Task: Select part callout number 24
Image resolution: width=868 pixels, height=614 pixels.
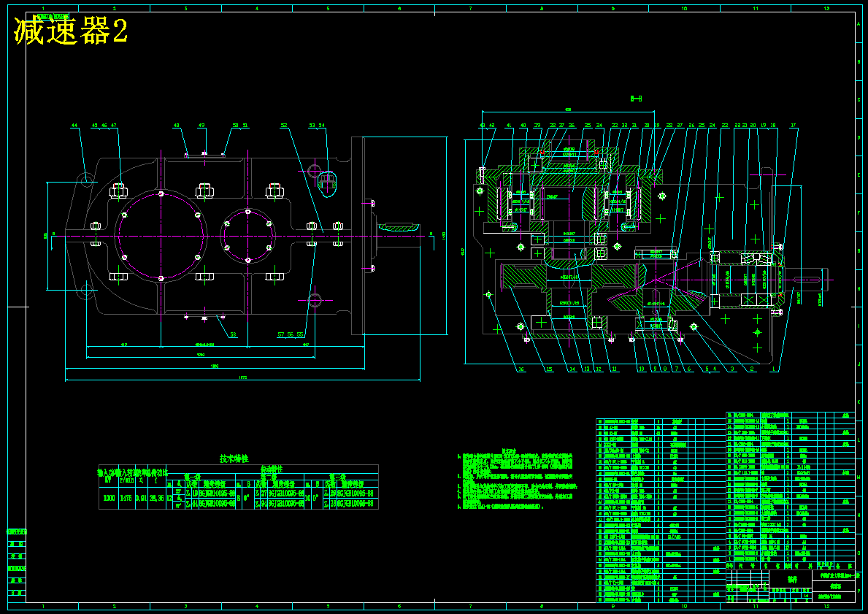Action: 712,125
